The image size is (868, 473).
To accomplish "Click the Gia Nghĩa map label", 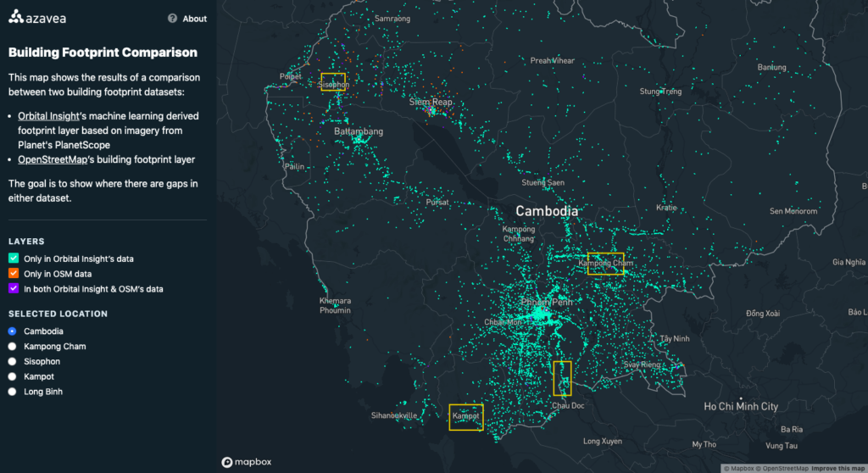I will click(849, 262).
